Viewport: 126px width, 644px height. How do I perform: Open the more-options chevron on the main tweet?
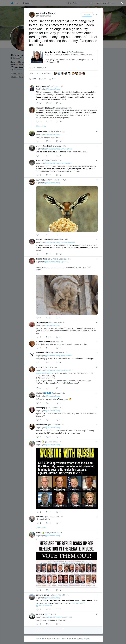pyautogui.click(x=97, y=15)
